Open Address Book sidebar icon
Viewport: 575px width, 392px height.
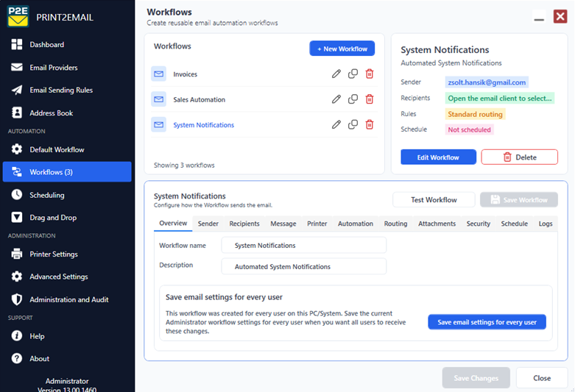[x=16, y=113]
